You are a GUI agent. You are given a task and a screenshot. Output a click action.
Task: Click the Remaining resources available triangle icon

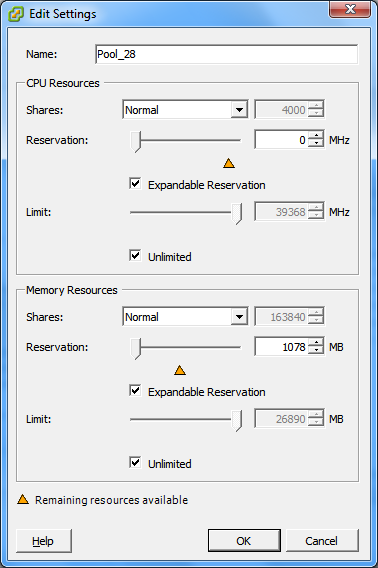coord(23,500)
